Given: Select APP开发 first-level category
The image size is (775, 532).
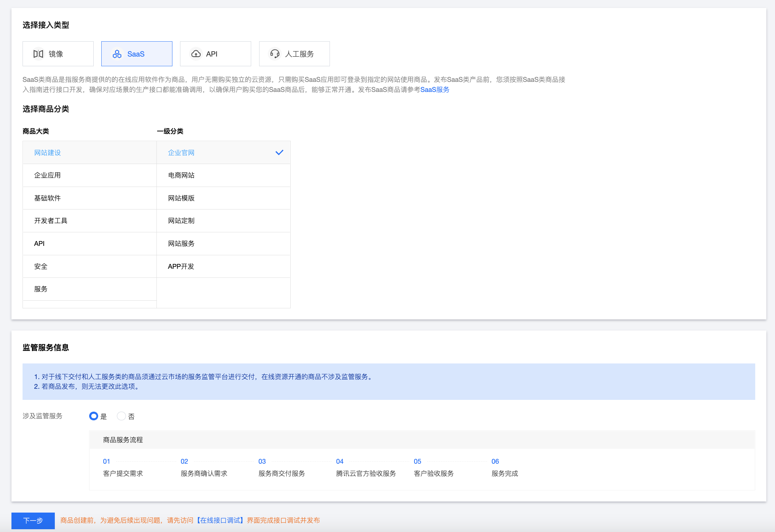Looking at the screenshot, I should tap(223, 266).
